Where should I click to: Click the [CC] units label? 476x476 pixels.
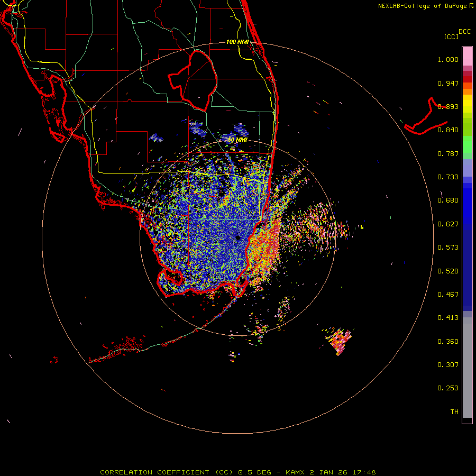click(451, 36)
